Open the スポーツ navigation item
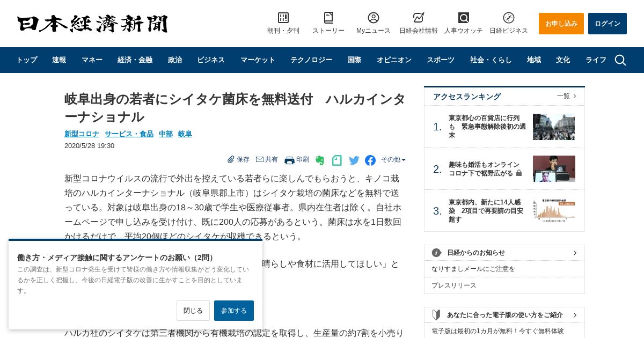Screen dimensions: 644x338 coord(441,60)
